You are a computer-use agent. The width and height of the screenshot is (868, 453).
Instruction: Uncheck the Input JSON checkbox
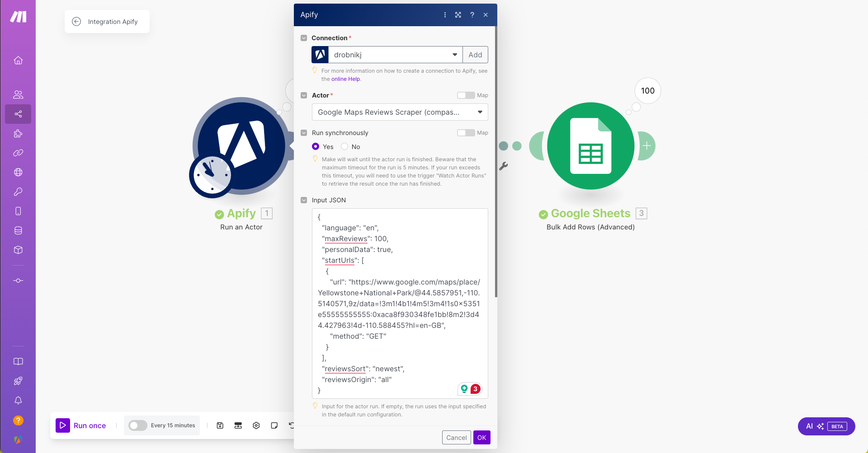(x=304, y=200)
